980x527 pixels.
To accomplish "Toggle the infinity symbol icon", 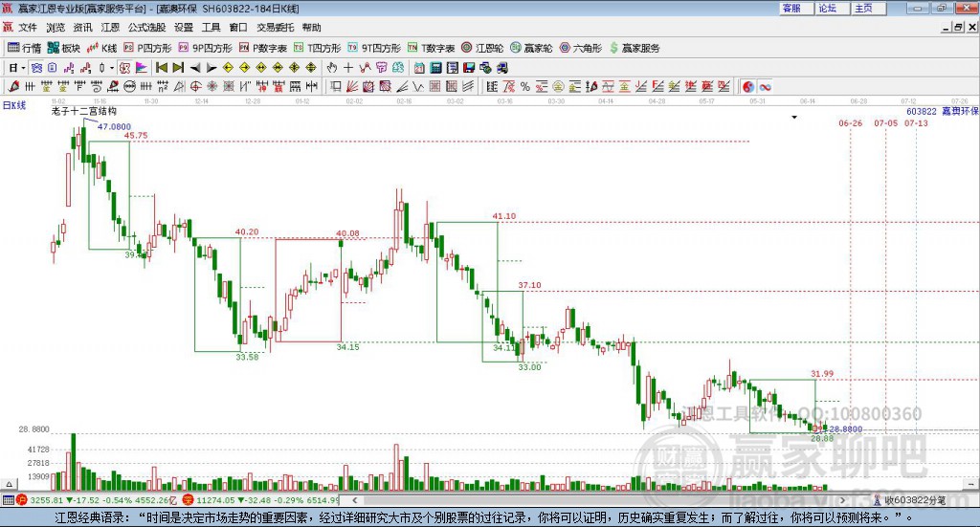I will click(765, 86).
